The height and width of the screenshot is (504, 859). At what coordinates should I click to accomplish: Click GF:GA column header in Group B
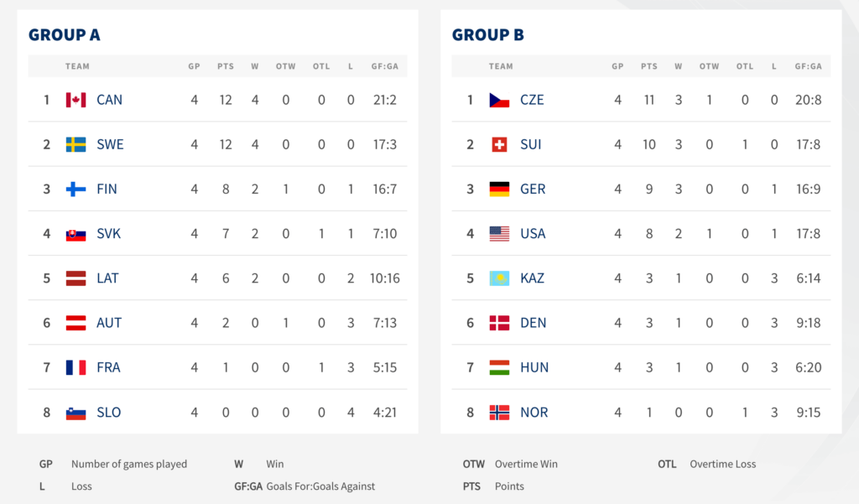pyautogui.click(x=808, y=66)
